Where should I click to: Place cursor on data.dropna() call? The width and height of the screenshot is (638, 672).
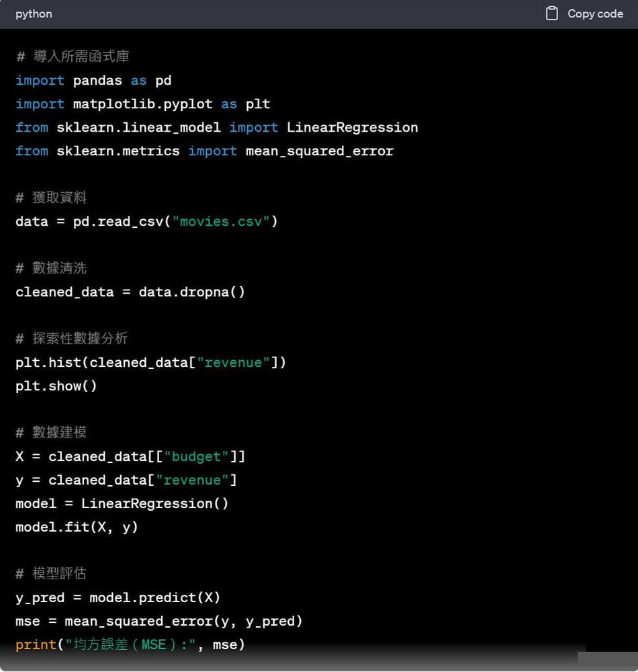(191, 292)
